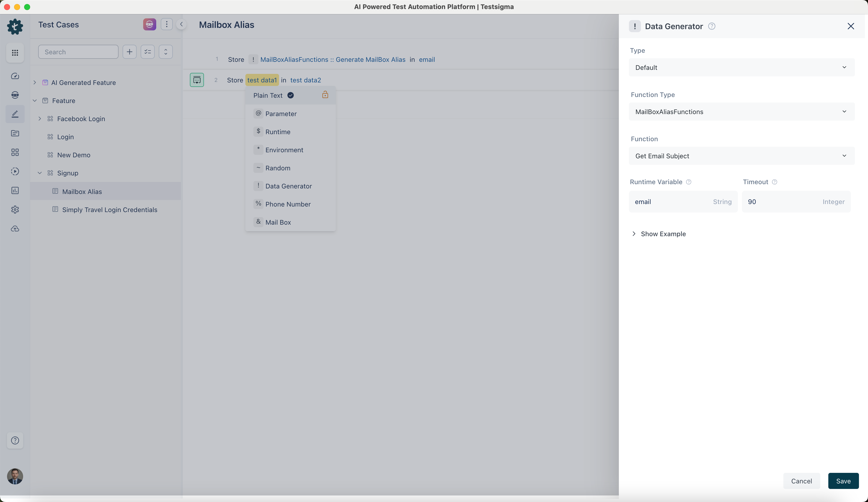
Task: Click the Timeout field showing 90
Action: [796, 202]
